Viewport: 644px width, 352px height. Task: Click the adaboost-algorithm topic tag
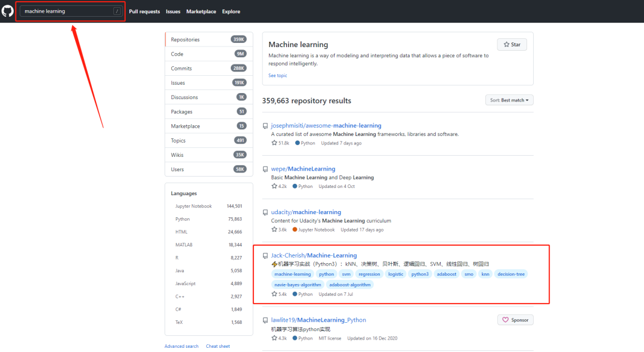click(350, 285)
